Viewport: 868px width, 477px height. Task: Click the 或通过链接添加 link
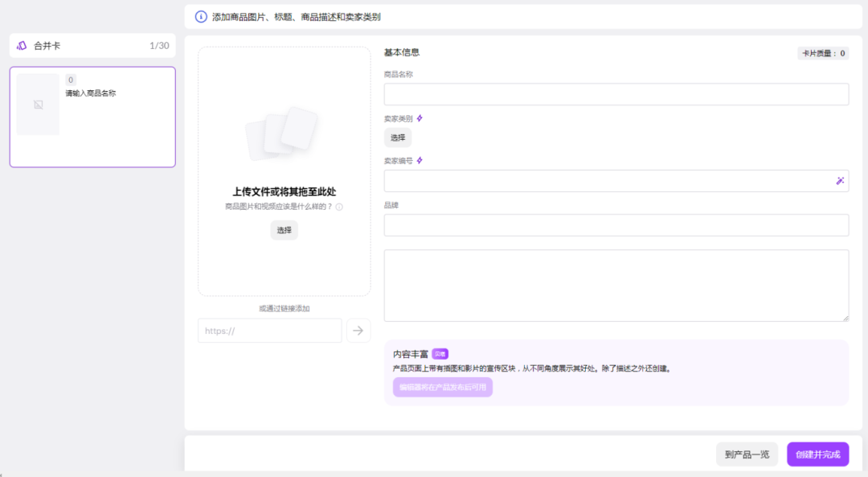(x=284, y=308)
